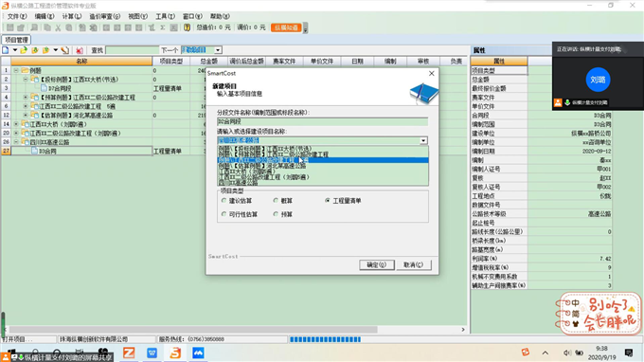Click the red delete icon in toolbar
The height and width of the screenshot is (362, 644).
click(80, 50)
